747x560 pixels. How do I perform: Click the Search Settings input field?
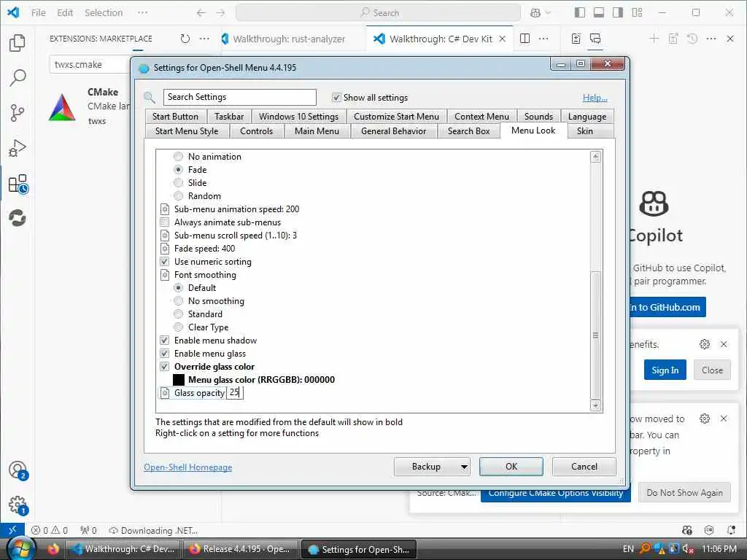tap(239, 97)
